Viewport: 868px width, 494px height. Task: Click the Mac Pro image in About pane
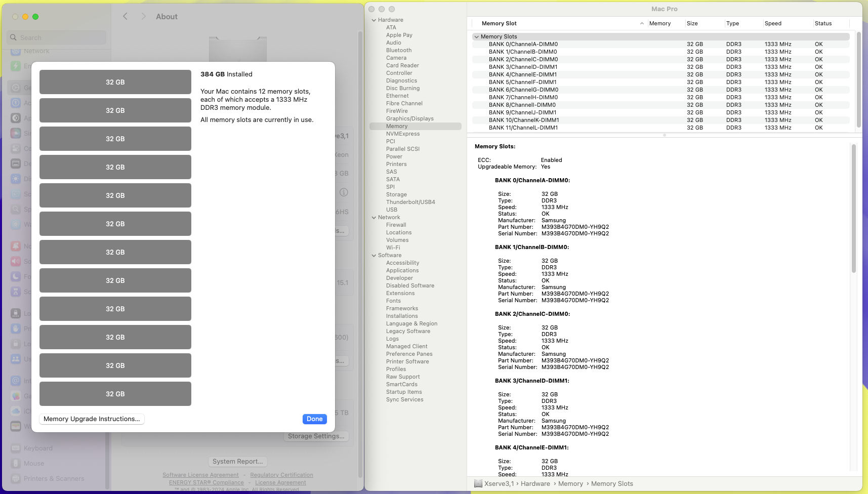point(238,49)
